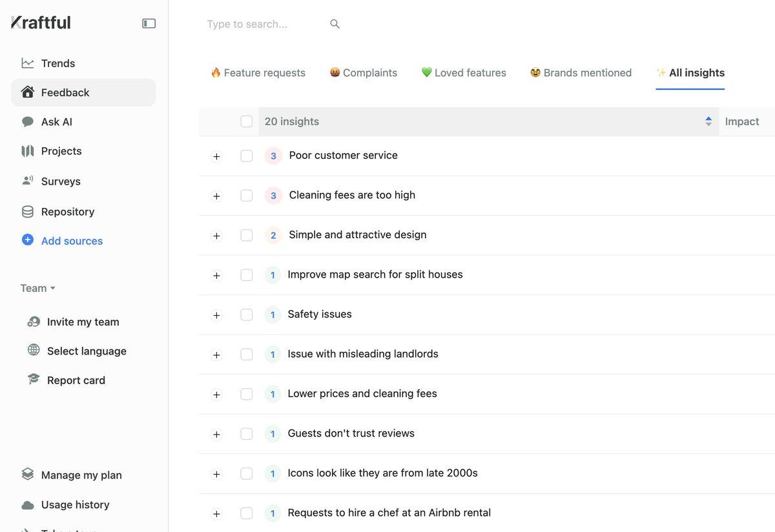Check the checkbox for Poor customer service
The image size is (775, 532).
pos(246,156)
